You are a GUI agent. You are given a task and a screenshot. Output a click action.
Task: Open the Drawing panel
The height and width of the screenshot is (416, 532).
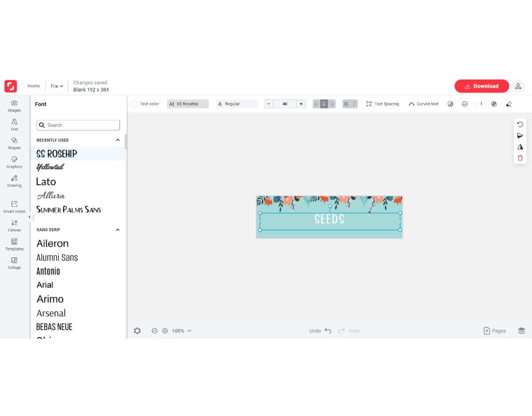(x=14, y=181)
